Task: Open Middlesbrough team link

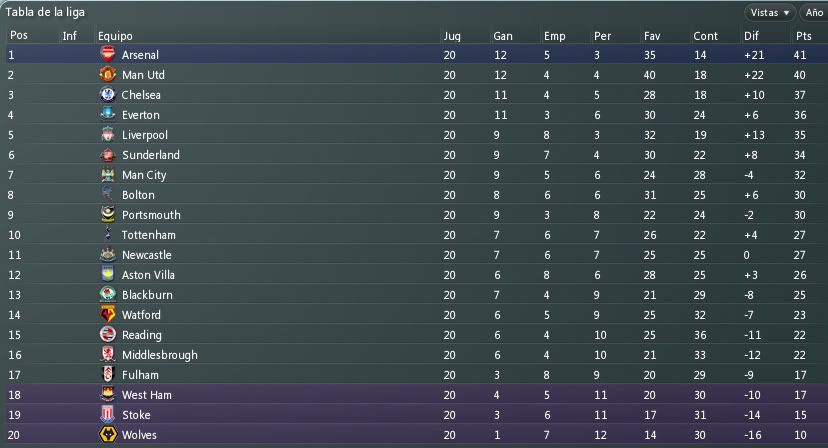Action: click(159, 355)
